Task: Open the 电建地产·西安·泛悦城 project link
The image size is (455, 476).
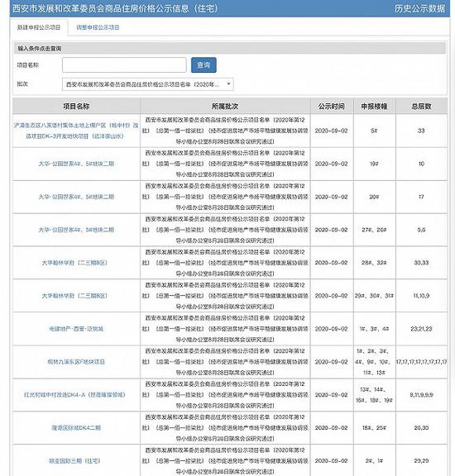Action: coord(76,329)
